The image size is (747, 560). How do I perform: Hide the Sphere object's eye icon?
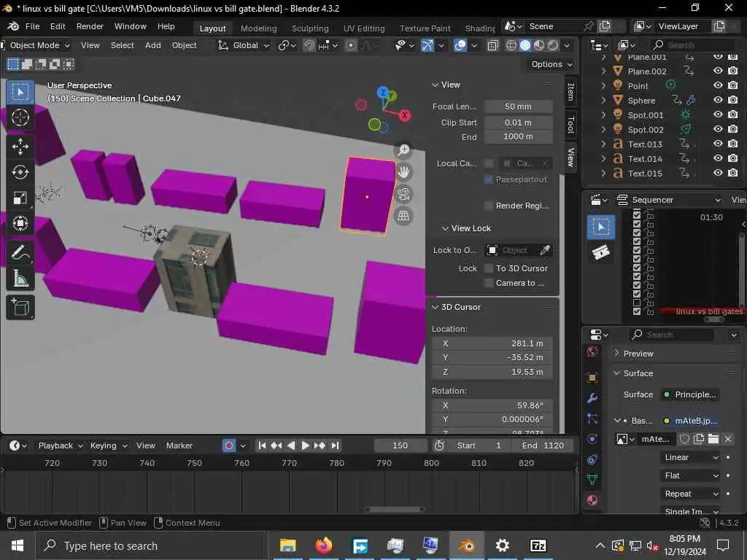(x=718, y=100)
